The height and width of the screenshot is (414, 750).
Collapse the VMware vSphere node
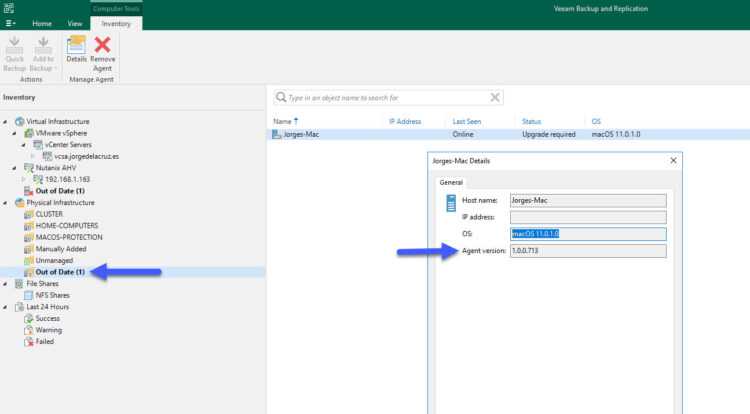(14, 133)
